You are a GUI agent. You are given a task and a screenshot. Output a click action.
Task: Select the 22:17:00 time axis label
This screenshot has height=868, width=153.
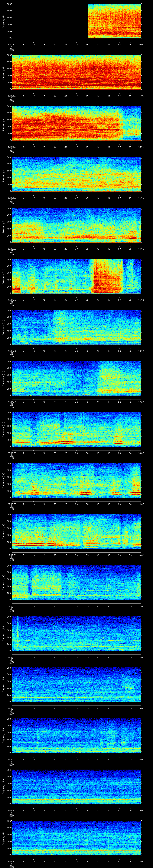click(12, 453)
